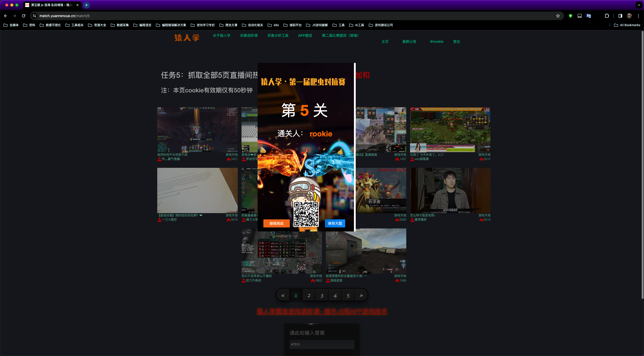Click the 保存大图 blue button
Image resolution: width=644 pixels, height=356 pixels.
[x=335, y=223]
